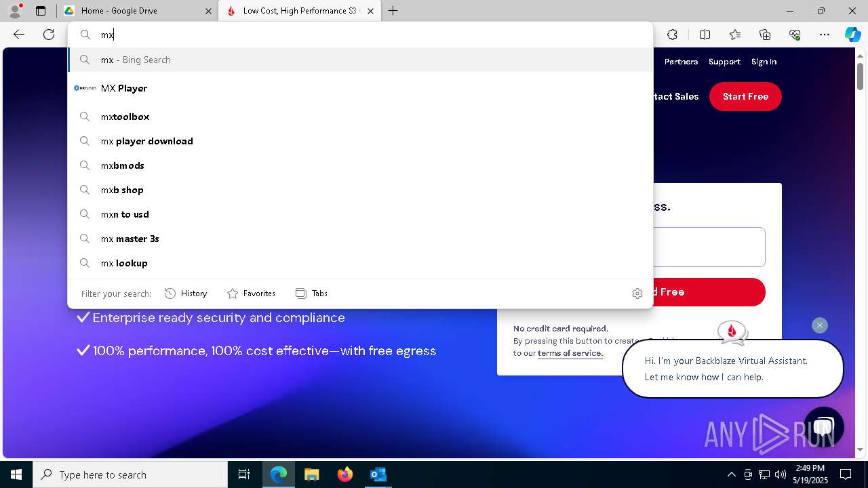
Task: Click the email input field on signup form
Action: pyautogui.click(x=709, y=247)
